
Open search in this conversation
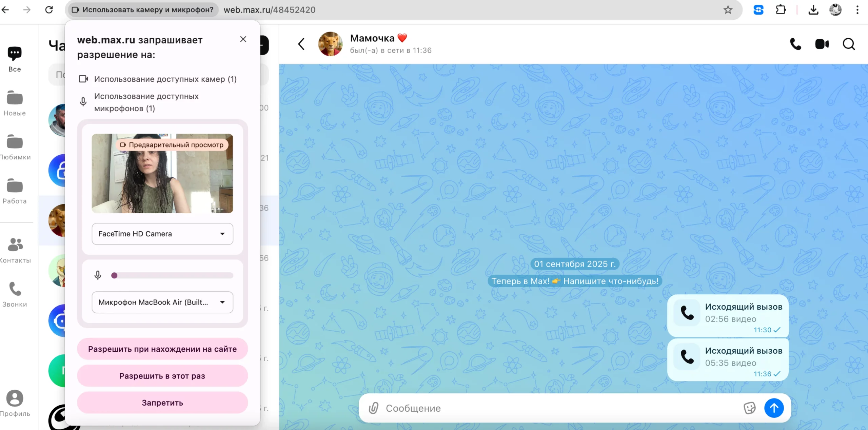click(x=849, y=44)
